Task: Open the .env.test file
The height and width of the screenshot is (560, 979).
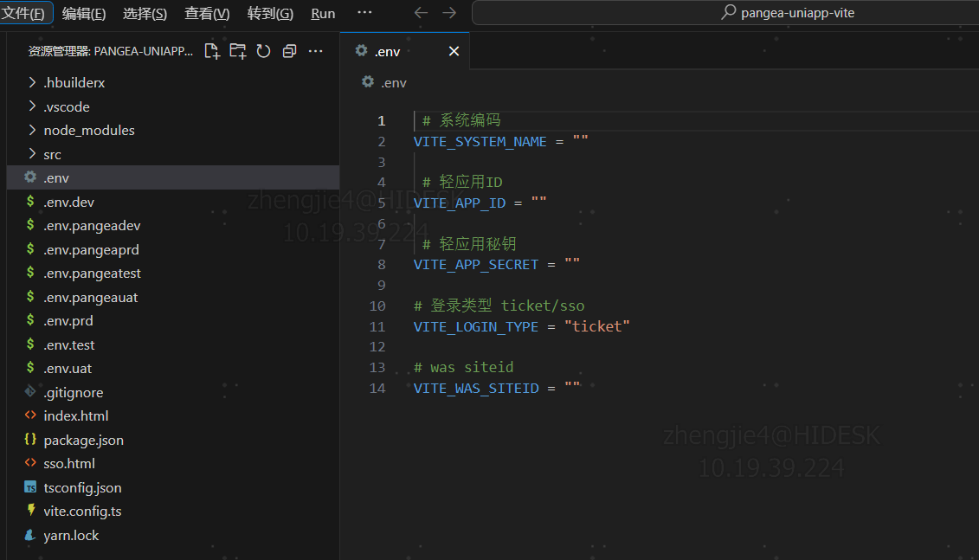Action: [173, 344]
